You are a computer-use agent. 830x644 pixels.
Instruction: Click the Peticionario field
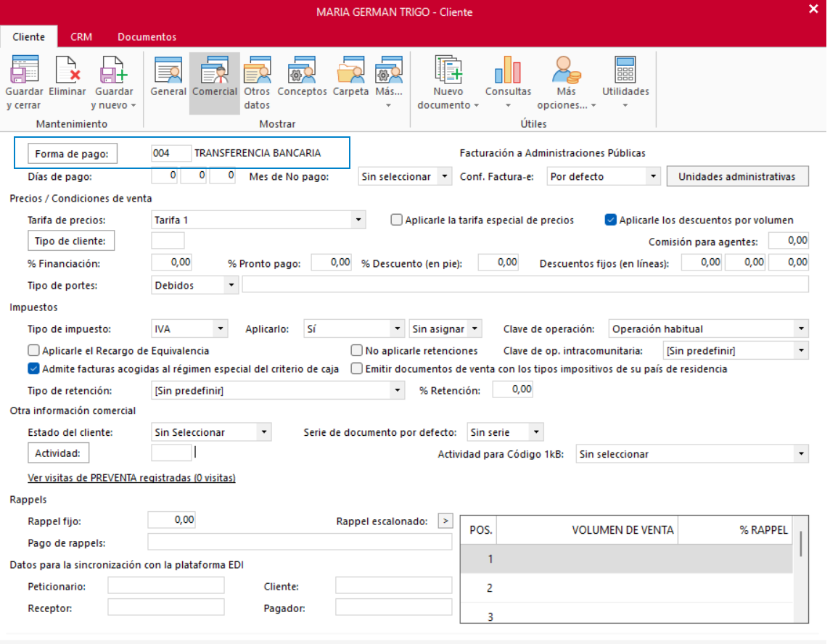pyautogui.click(x=165, y=585)
